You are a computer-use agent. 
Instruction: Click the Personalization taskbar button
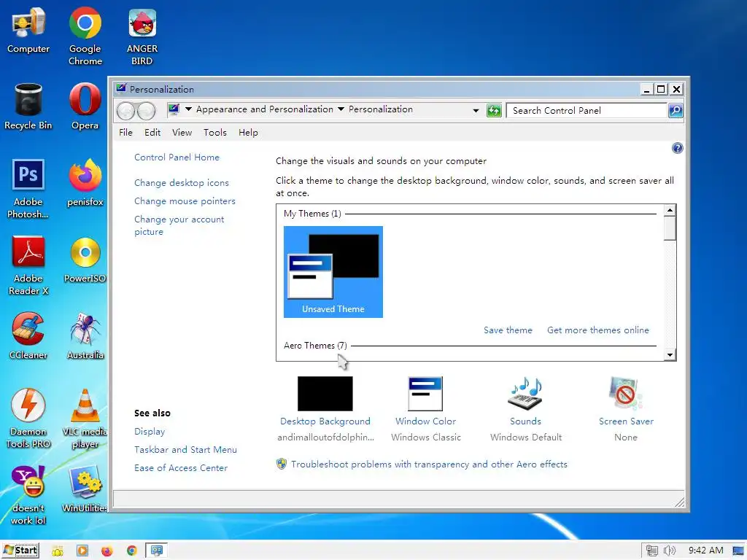tap(156, 551)
